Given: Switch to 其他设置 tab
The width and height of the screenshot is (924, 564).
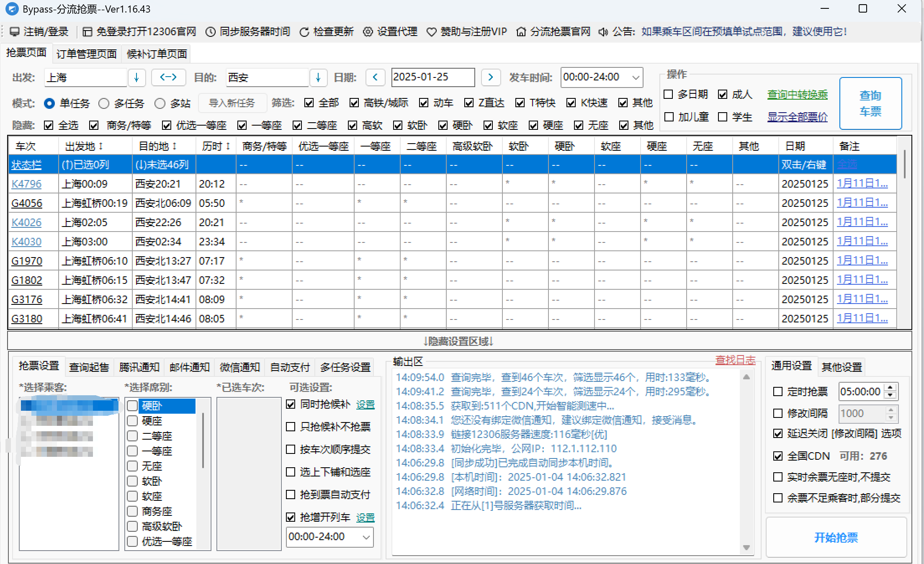Looking at the screenshot, I should 842,367.
